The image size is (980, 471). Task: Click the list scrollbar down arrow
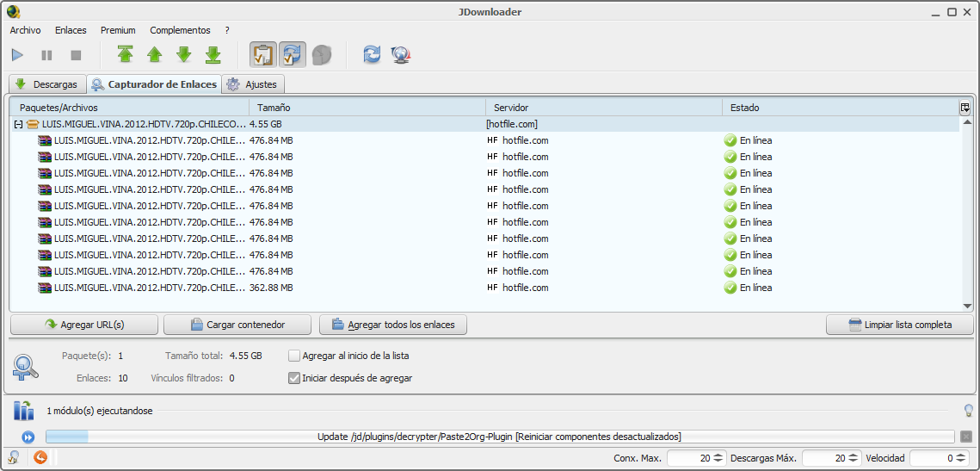tap(967, 306)
